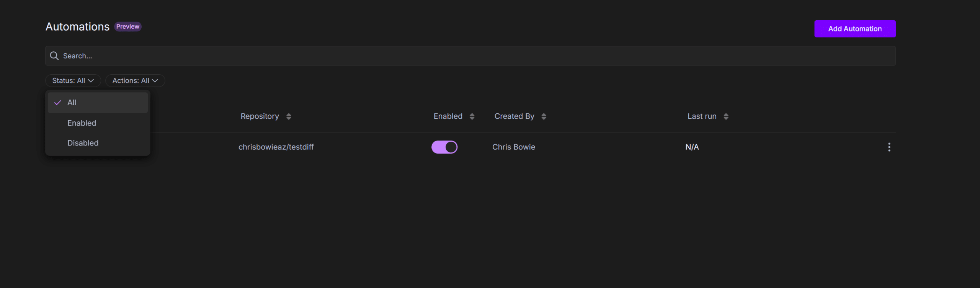Click the Actions filter chevron arrow
This screenshot has width=980, height=288.
[x=155, y=81]
